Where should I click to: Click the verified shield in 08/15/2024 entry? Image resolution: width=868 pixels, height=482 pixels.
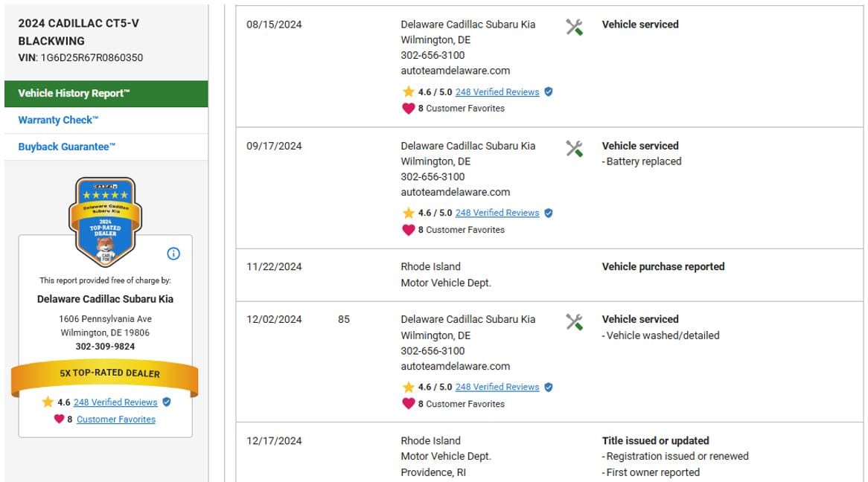pos(549,91)
